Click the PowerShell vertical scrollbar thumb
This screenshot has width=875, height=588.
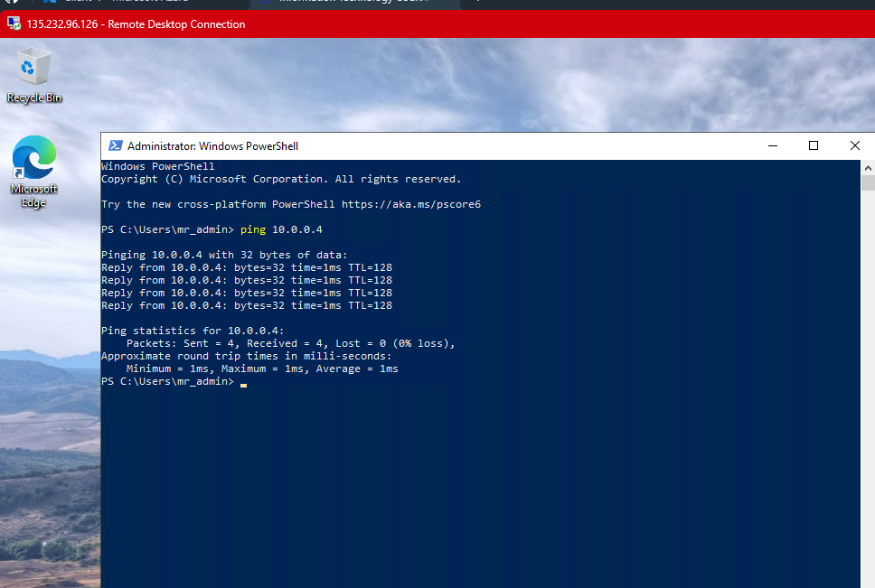pyautogui.click(x=868, y=182)
